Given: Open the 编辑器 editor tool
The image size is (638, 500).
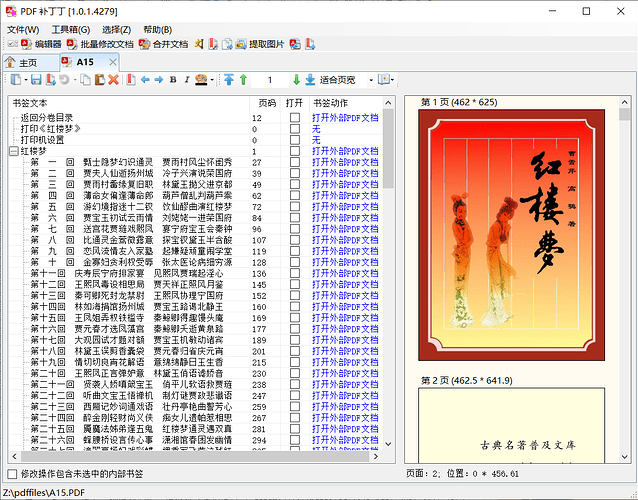Looking at the screenshot, I should click(41, 44).
